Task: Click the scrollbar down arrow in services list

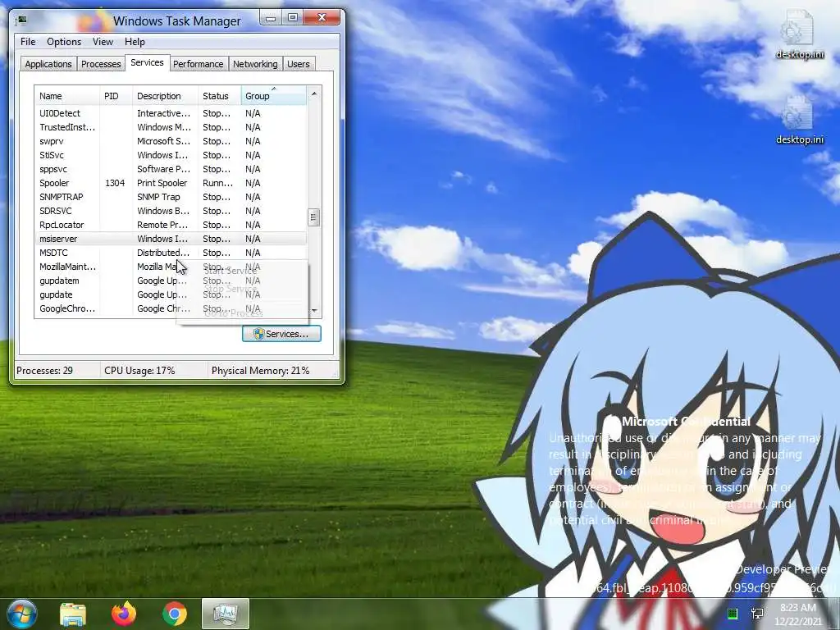Action: click(x=314, y=311)
